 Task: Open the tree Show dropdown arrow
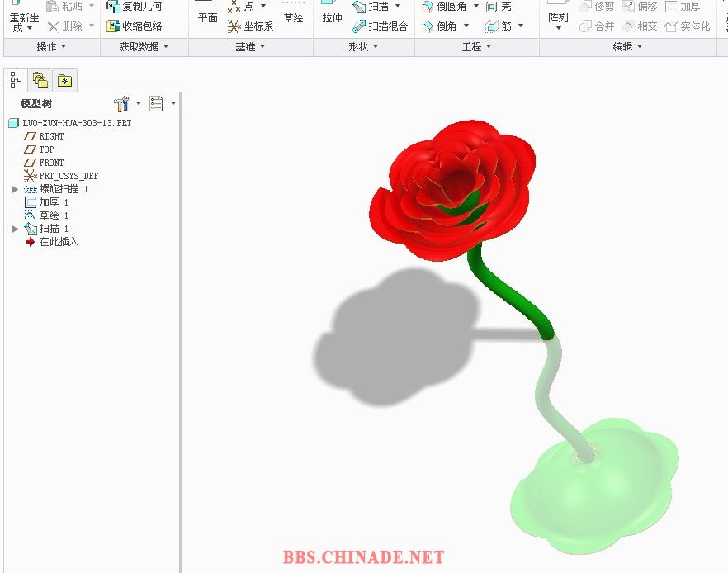(173, 103)
